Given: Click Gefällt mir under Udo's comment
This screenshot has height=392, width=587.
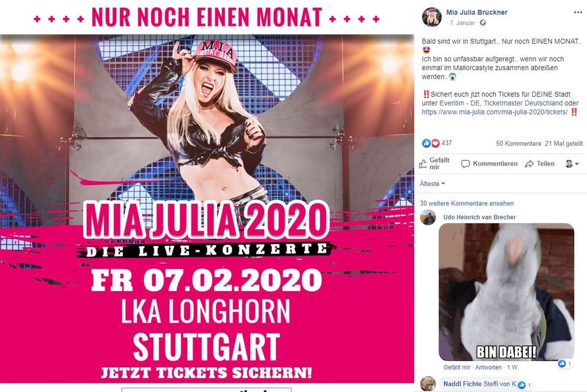Looking at the screenshot, I should coord(457,367).
